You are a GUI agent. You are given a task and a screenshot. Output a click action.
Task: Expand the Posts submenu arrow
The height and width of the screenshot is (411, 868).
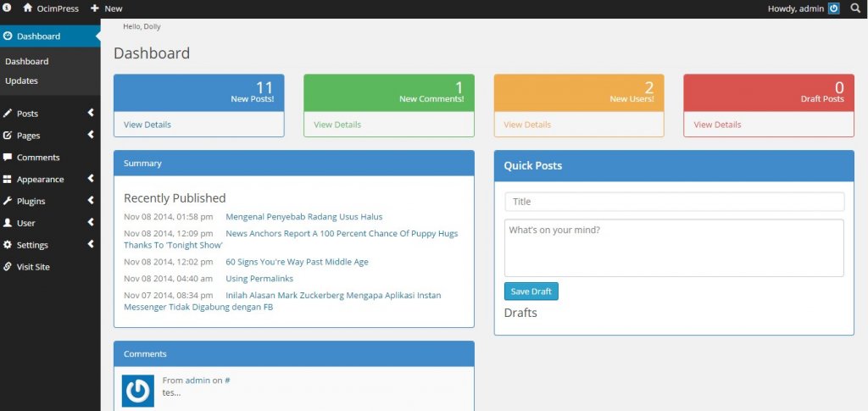click(91, 113)
